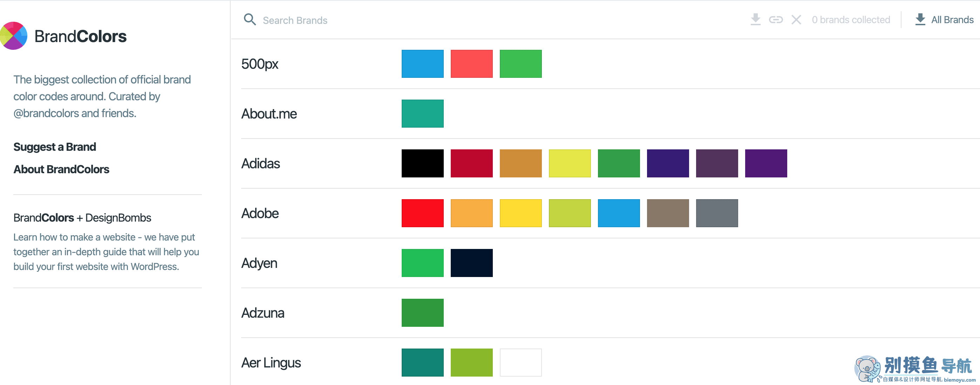Copy Adidas yellow swatch
980x385 pixels.
[x=570, y=164]
